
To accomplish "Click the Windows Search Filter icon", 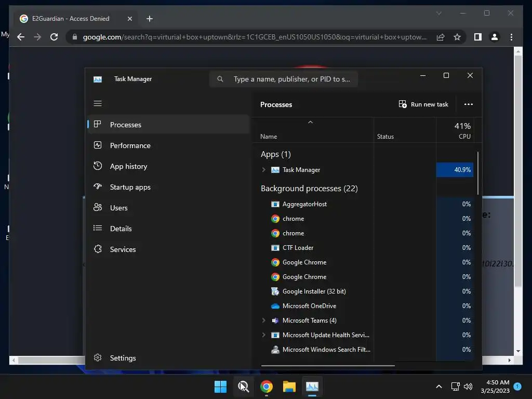I will [275, 350].
